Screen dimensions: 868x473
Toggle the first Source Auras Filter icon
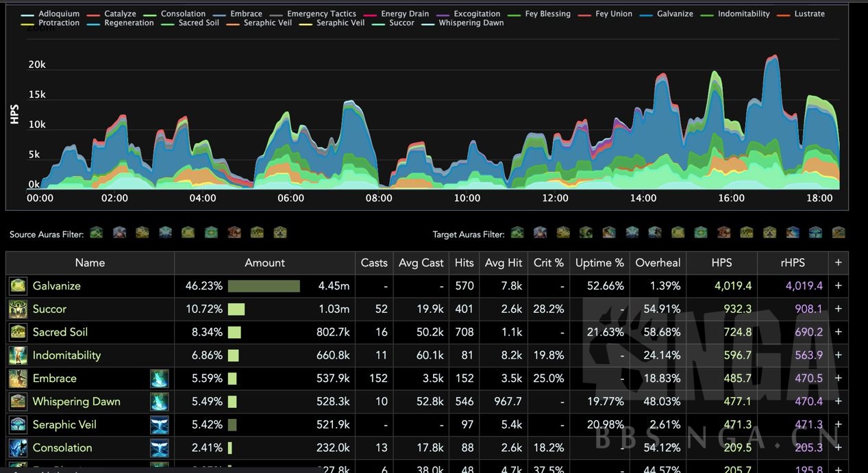(97, 233)
